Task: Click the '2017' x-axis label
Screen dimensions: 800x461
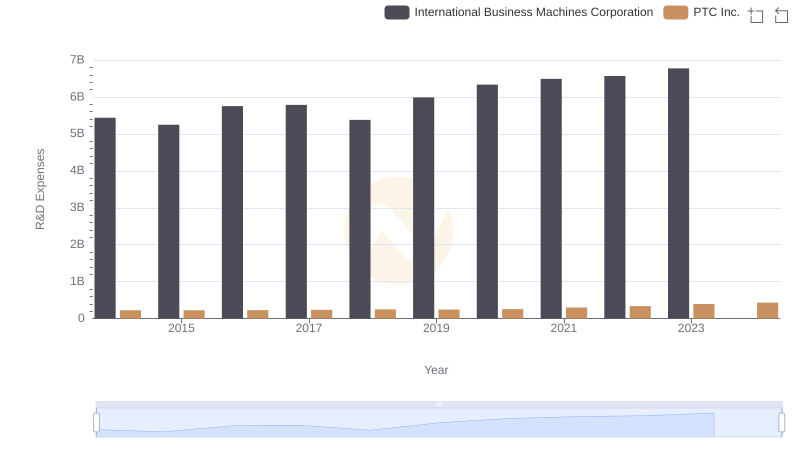Action: 309,328
